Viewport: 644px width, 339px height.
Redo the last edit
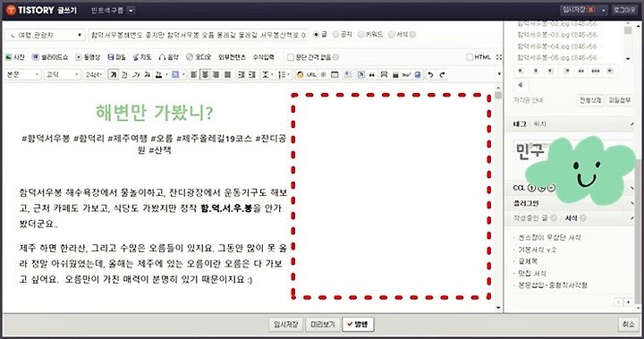click(x=442, y=74)
